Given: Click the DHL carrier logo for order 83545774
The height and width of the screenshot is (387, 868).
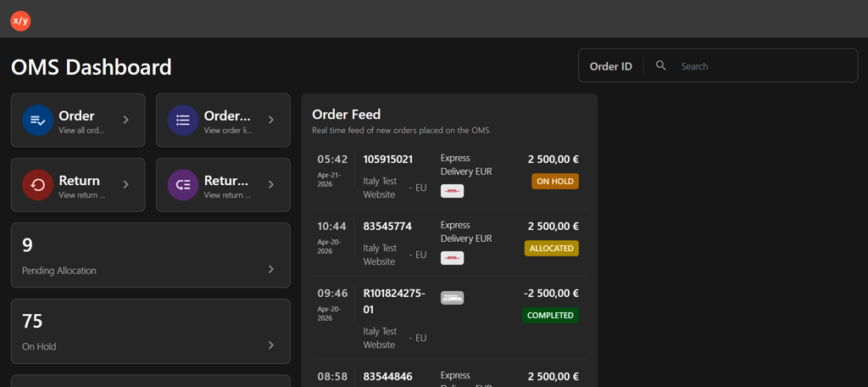Looking at the screenshot, I should pos(453,258).
